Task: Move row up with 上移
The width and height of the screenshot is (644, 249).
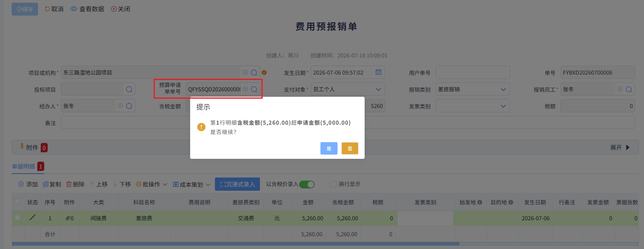Action: point(99,184)
